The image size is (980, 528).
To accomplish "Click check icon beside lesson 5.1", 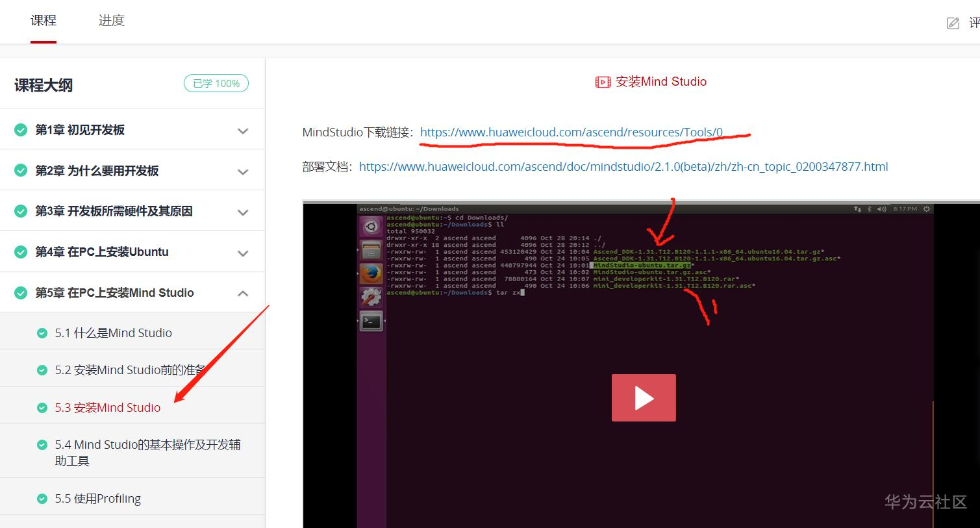I will point(42,333).
